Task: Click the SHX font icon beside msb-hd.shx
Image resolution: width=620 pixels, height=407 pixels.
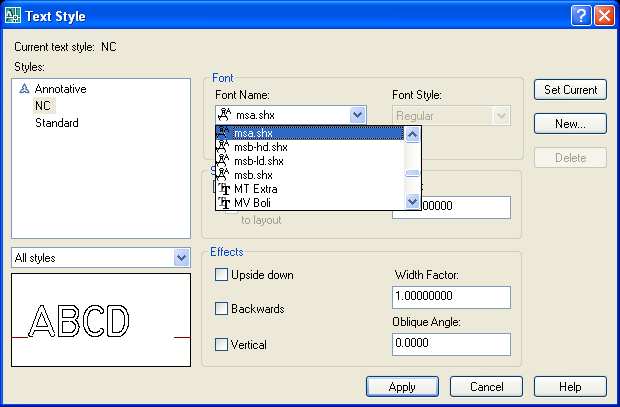Action: coord(223,146)
